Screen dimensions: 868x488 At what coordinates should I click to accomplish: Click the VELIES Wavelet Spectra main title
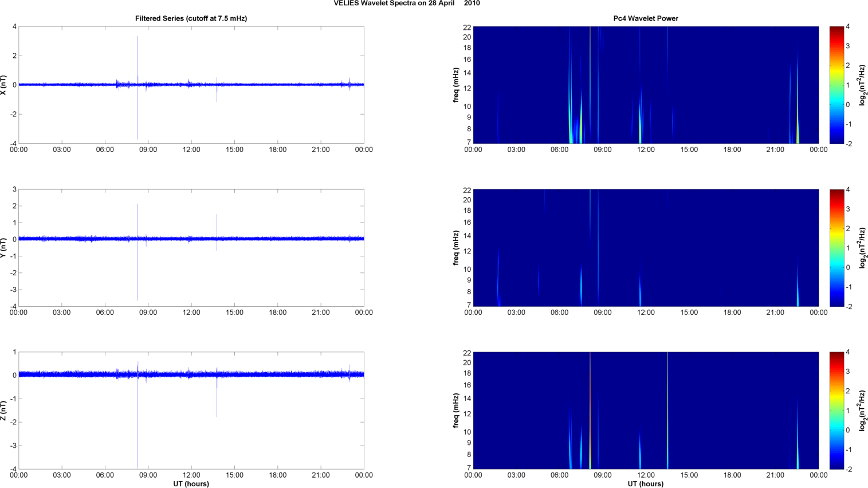click(x=407, y=3)
